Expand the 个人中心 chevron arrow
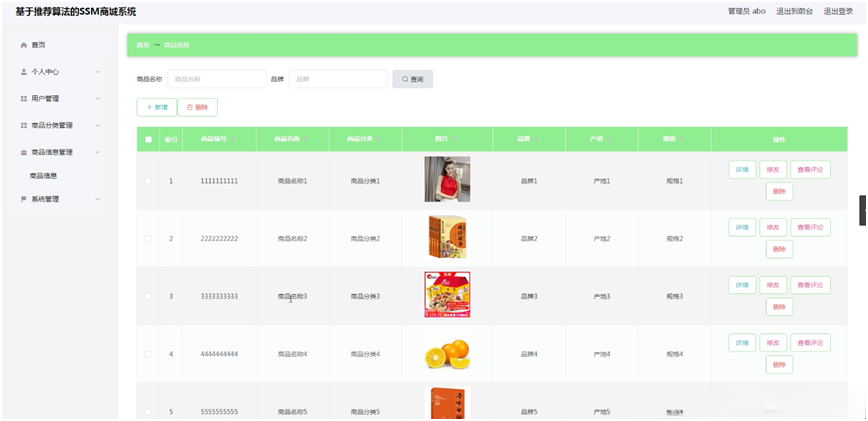868x421 pixels. (97, 72)
